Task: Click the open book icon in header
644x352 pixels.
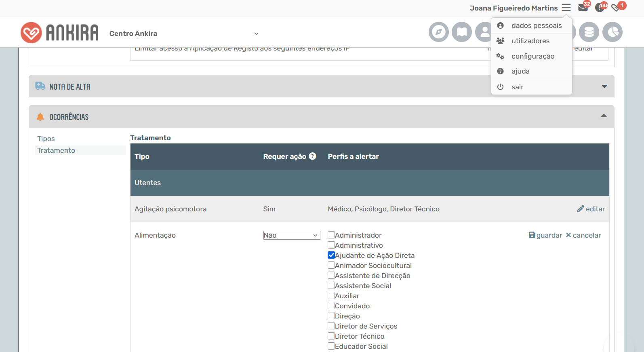Action: (x=462, y=32)
